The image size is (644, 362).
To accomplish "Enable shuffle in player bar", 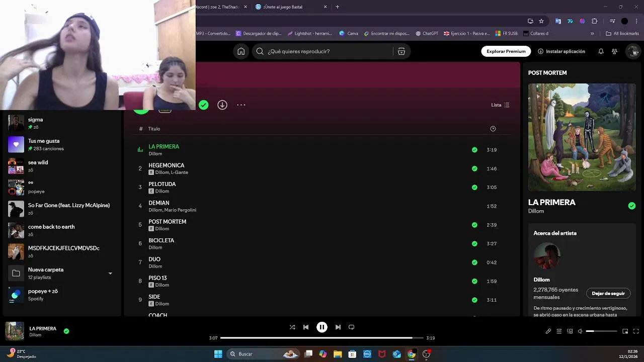I will [x=292, y=327].
